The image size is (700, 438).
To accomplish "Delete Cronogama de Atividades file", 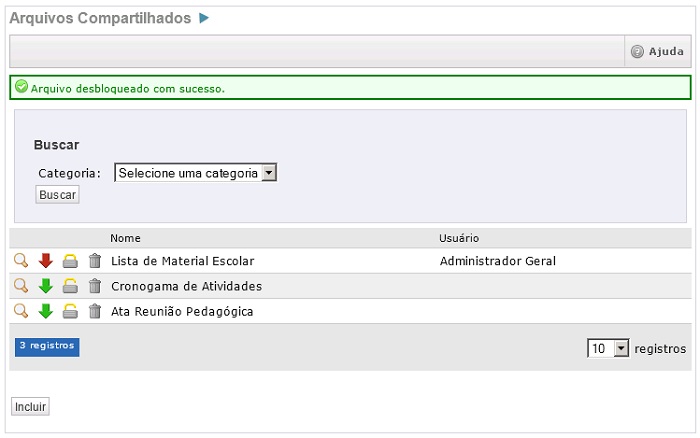I will coord(95,286).
